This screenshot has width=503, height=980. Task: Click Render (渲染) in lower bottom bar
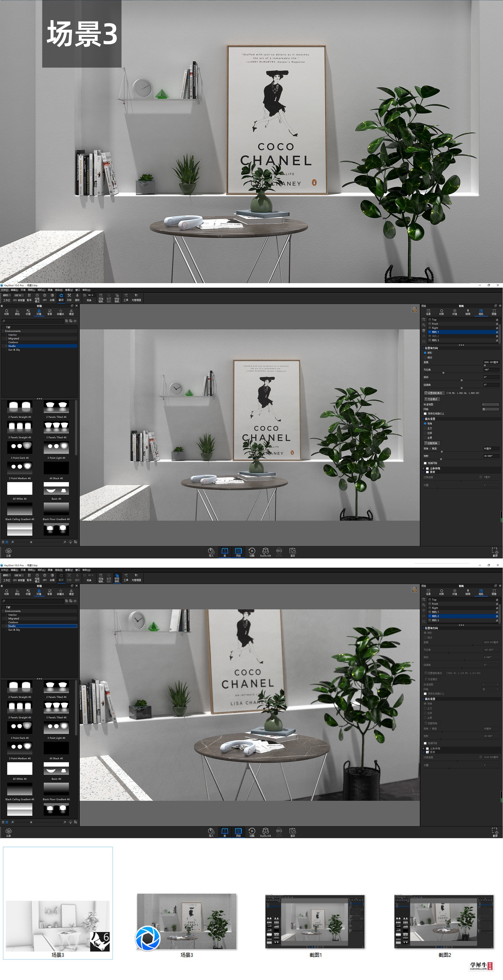292,832
